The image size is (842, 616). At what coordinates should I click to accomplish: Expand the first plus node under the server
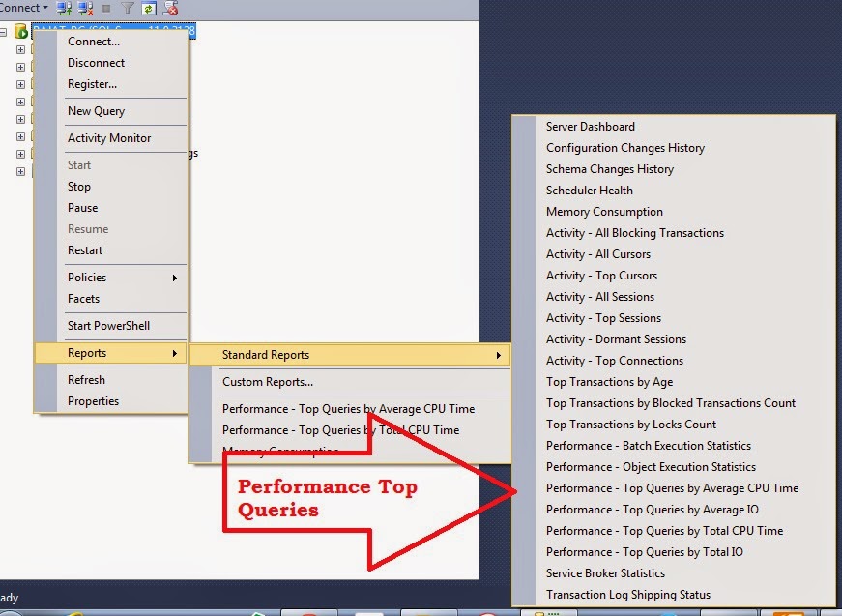[20, 50]
